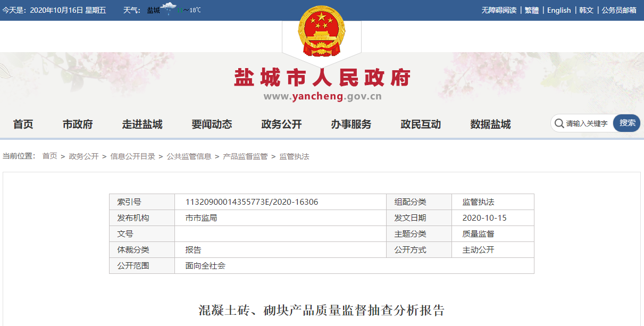The width and height of the screenshot is (644, 326).
Task: Click the www.yancheng.gov.cn URL text
Action: pos(322,96)
